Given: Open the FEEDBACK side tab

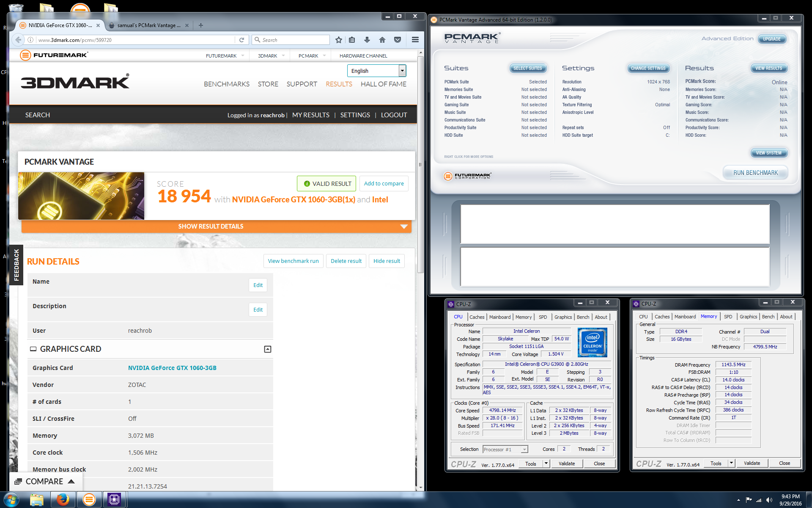Looking at the screenshot, I should [x=16, y=265].
